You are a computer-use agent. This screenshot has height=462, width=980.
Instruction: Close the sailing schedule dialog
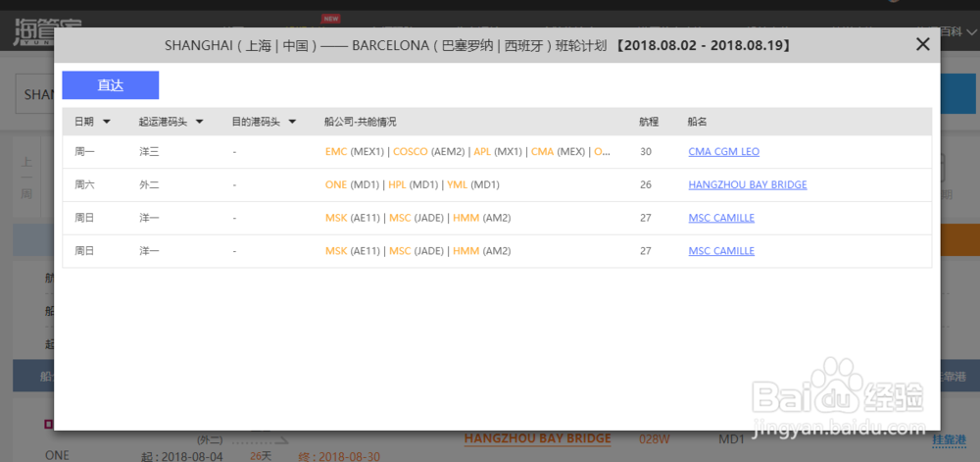point(922,44)
